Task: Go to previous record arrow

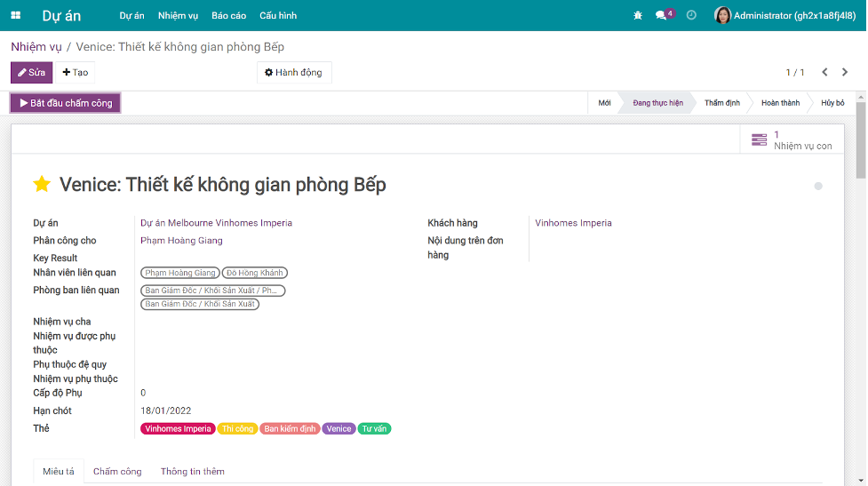Action: (x=824, y=72)
